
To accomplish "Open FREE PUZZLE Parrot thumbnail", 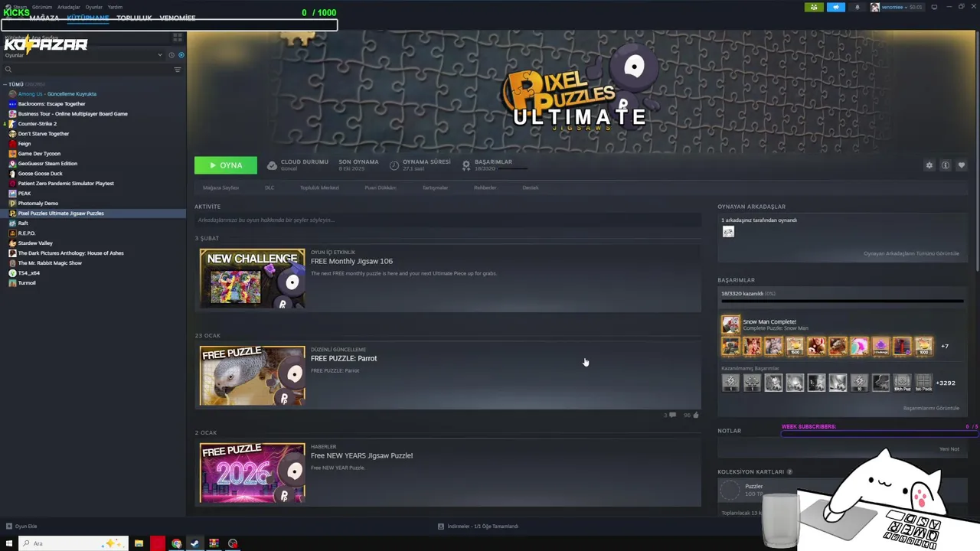I will (x=252, y=376).
